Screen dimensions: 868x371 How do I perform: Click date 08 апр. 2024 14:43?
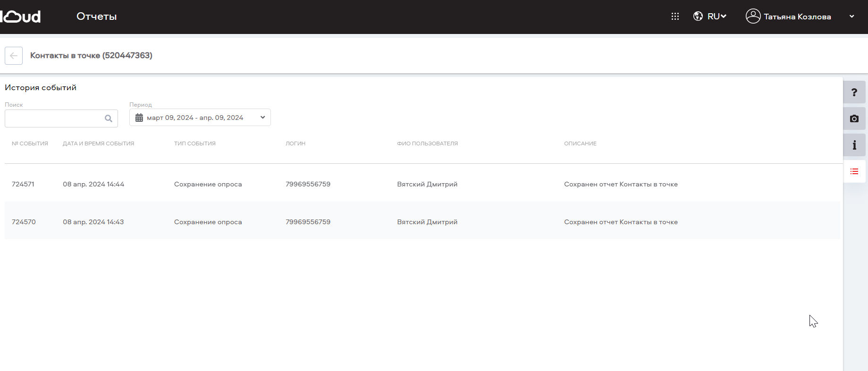coord(93,222)
